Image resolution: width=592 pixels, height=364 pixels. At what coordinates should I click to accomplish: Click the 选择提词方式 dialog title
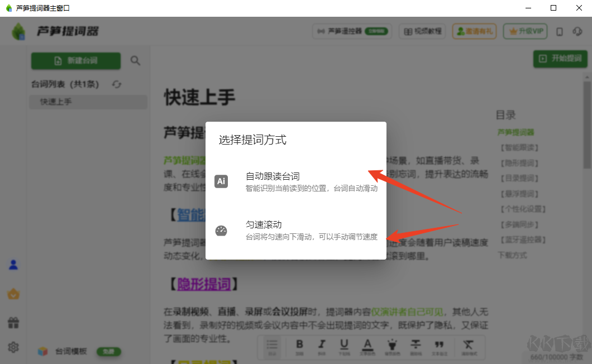click(252, 140)
